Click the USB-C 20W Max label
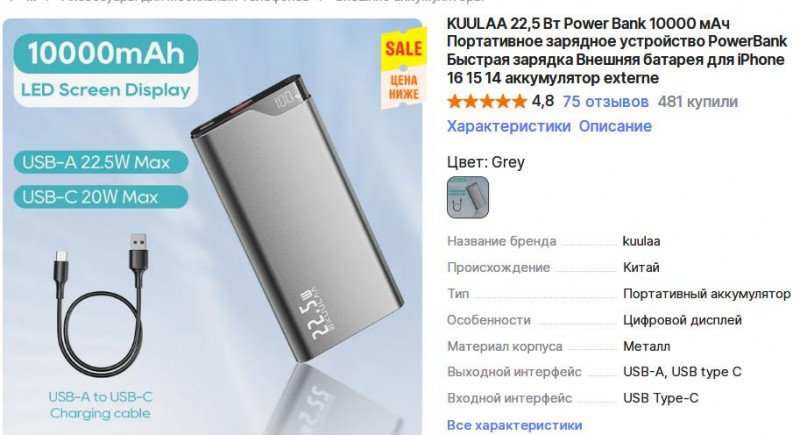 coord(101,197)
